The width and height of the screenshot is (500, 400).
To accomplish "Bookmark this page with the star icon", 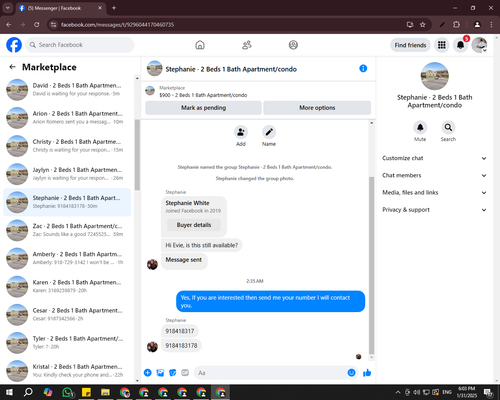I will coord(423,25).
